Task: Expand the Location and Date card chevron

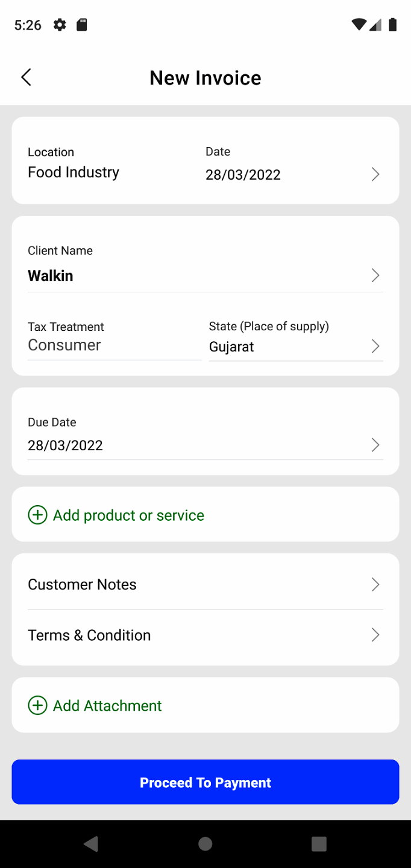Action: (x=375, y=174)
